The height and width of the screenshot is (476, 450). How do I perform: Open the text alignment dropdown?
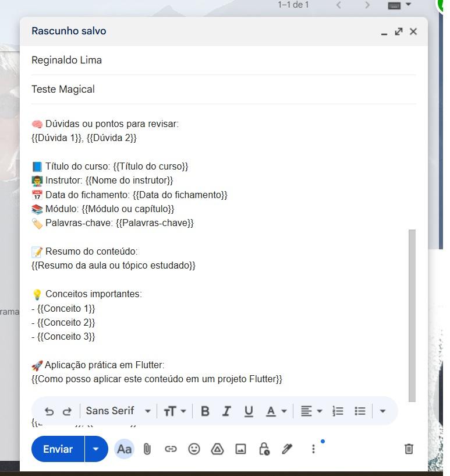[311, 411]
